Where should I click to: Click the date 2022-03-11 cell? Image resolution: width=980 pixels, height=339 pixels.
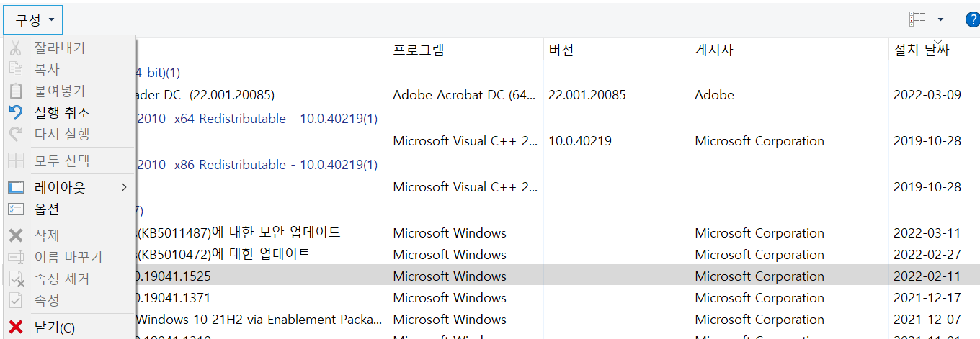click(x=927, y=233)
